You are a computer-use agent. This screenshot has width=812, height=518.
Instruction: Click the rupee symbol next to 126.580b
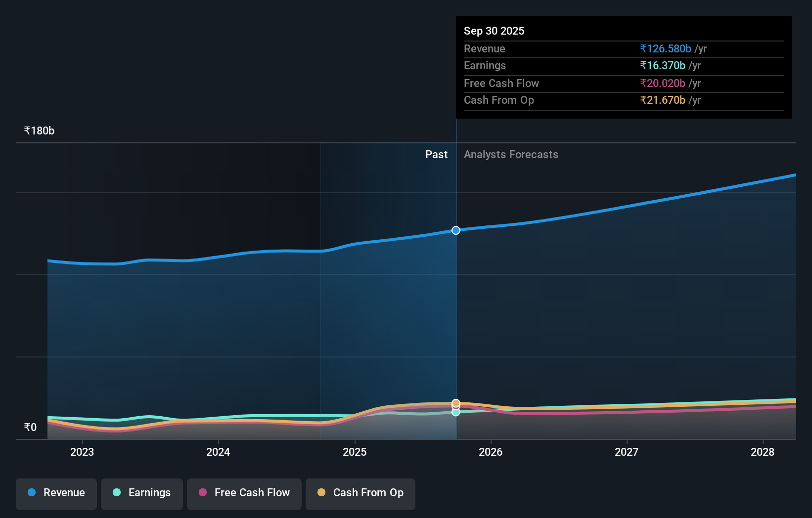pyautogui.click(x=643, y=49)
